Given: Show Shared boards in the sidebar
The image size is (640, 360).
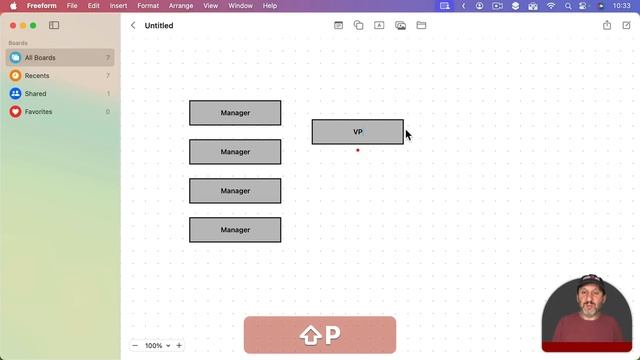Looking at the screenshot, I should tap(60, 93).
